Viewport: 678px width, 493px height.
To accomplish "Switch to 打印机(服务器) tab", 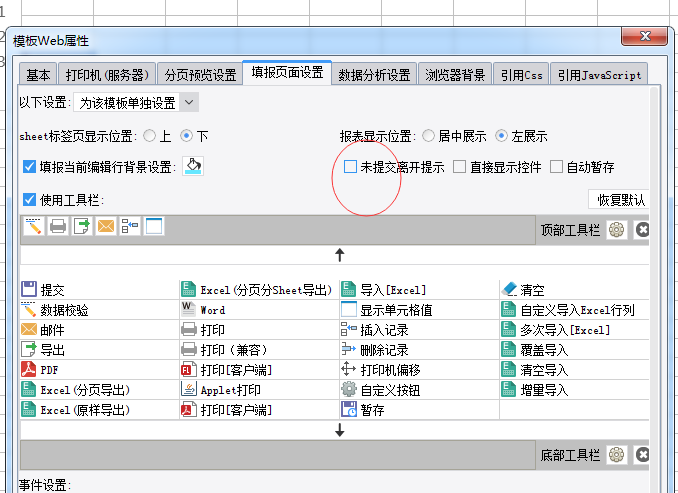I will [107, 75].
